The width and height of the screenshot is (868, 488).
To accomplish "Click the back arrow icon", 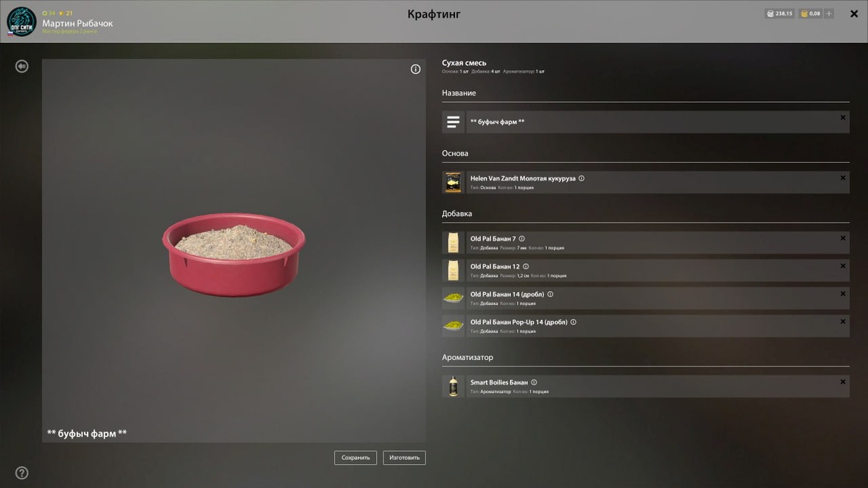I will (22, 67).
